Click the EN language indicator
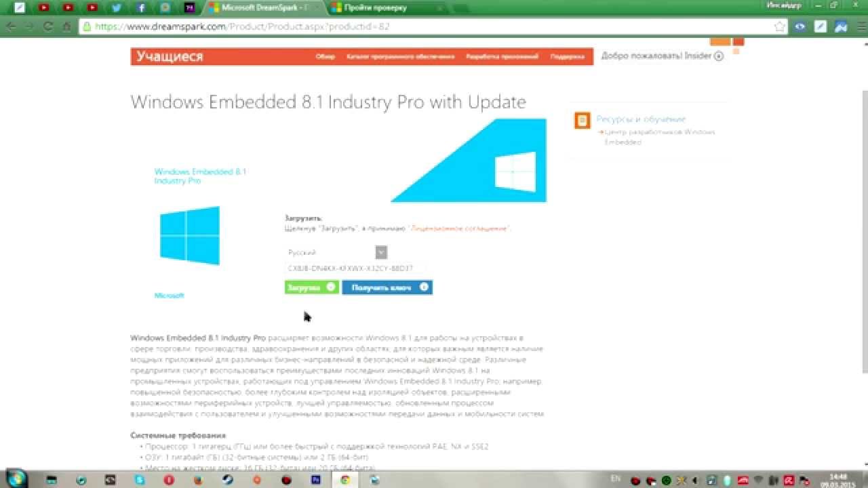The width and height of the screenshot is (868, 488). [x=616, y=479]
